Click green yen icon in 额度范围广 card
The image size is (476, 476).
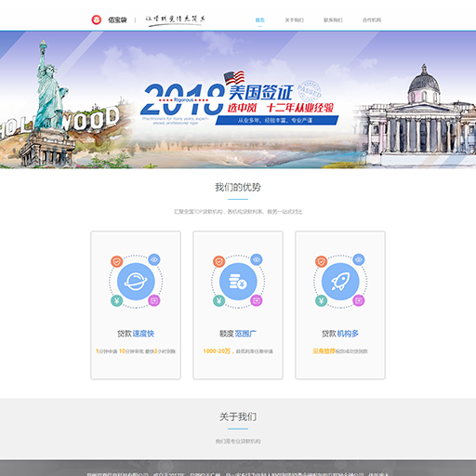click(219, 300)
